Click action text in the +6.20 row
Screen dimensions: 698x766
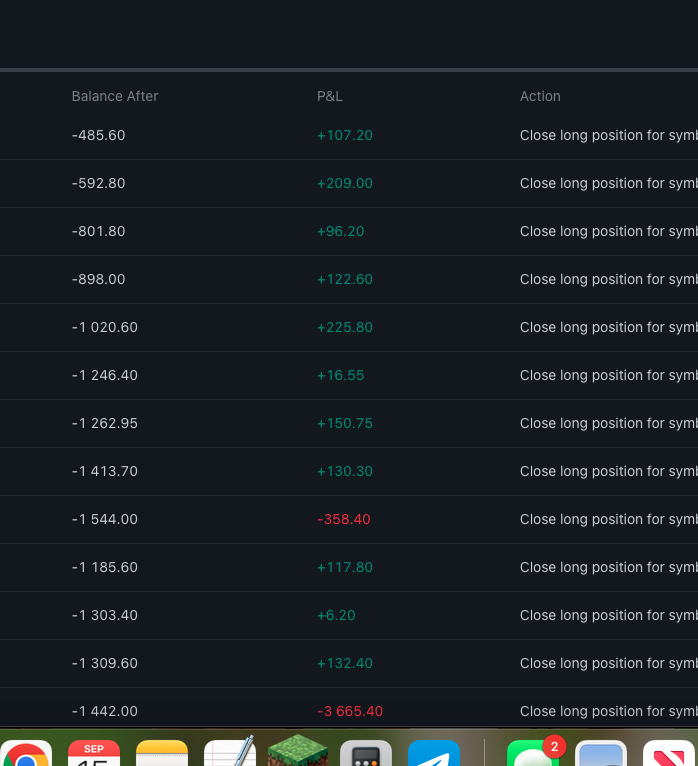pyautogui.click(x=609, y=615)
